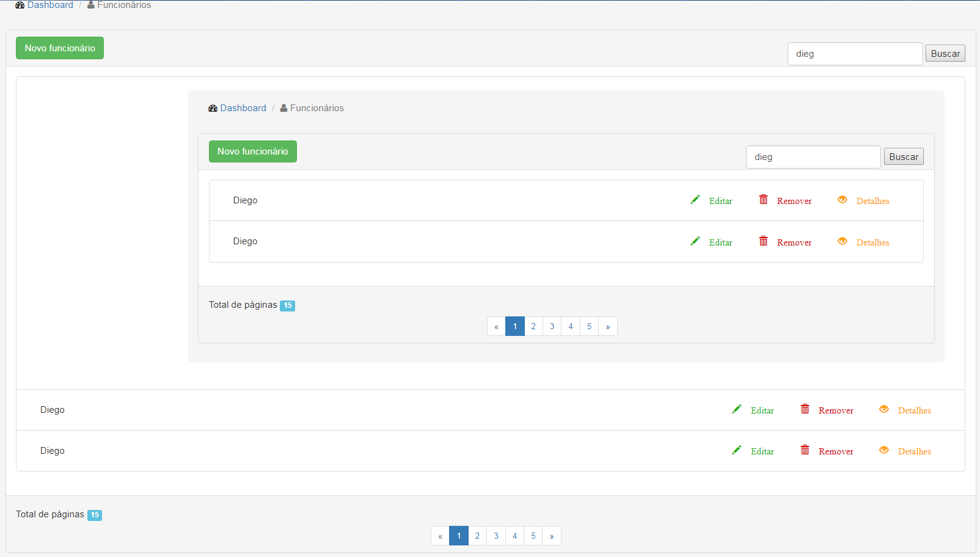The image size is (980, 557).
Task: Click the dashboard gauge icon in nested breadcrumb
Action: tap(213, 108)
